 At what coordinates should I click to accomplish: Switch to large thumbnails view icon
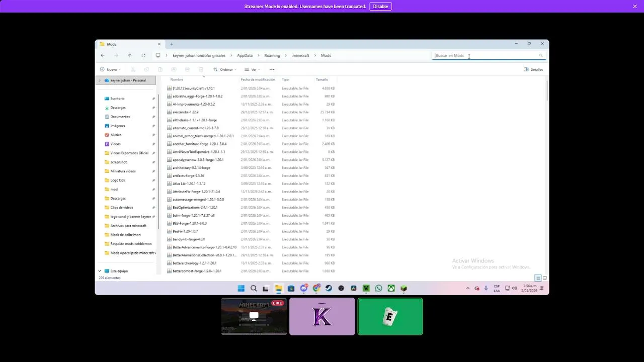[x=545, y=278]
